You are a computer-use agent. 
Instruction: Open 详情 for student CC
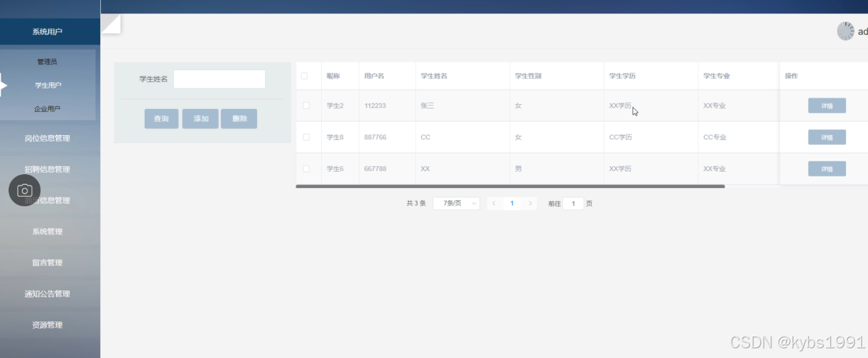coord(827,137)
